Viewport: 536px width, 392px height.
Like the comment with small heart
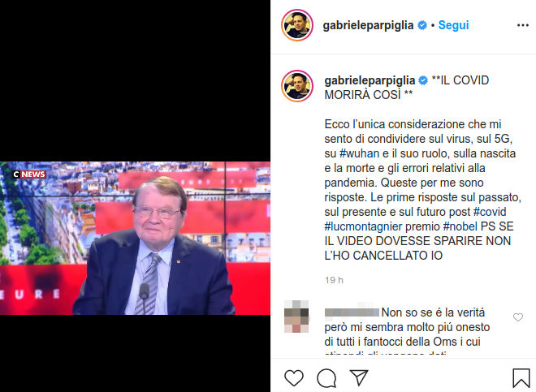(518, 317)
